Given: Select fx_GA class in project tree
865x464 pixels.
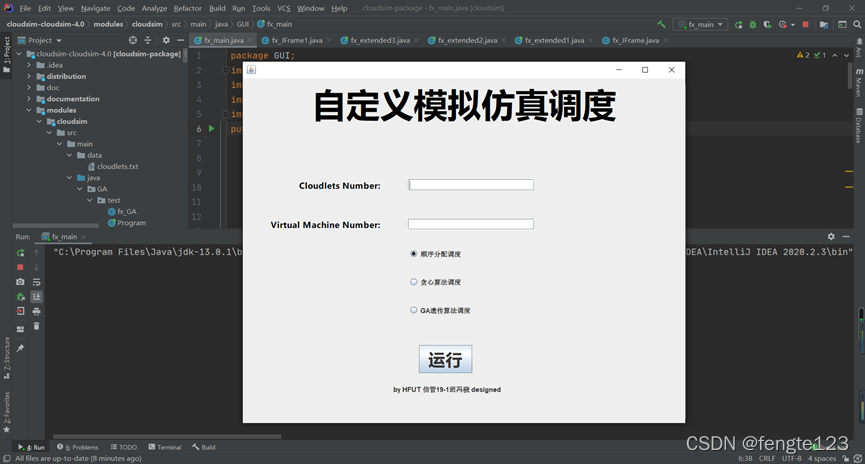Looking at the screenshot, I should [x=122, y=211].
